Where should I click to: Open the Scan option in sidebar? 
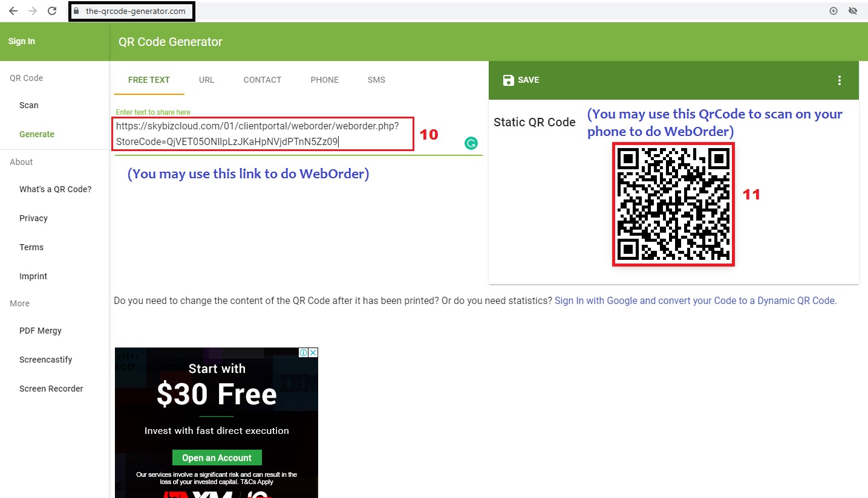point(28,105)
